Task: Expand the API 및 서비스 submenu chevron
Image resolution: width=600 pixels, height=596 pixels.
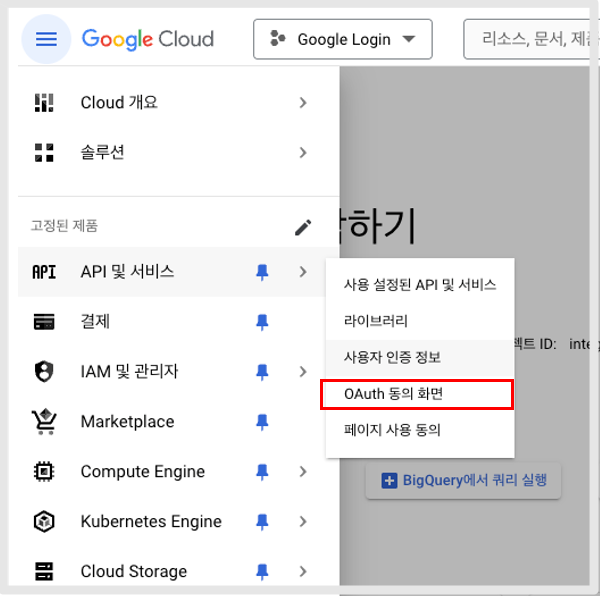Action: pyautogui.click(x=303, y=272)
